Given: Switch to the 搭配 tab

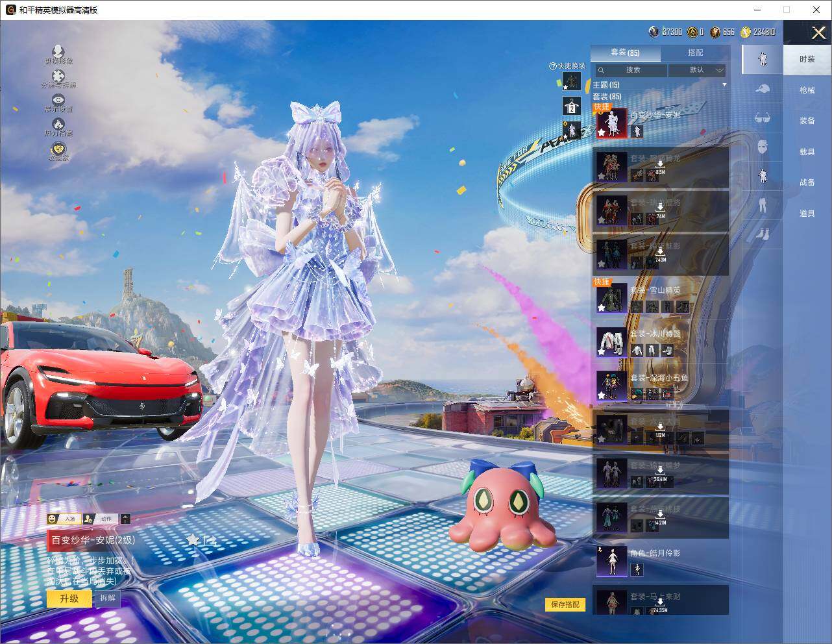Looking at the screenshot, I should click(695, 53).
